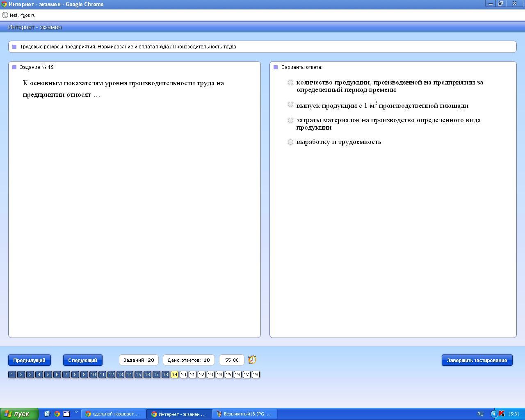Jump to question number 26
The width and height of the screenshot is (525, 420).
click(237, 374)
